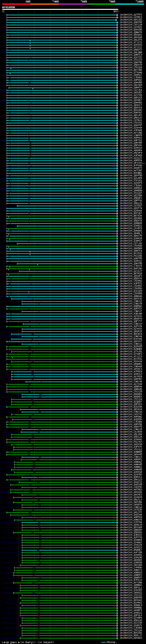Select the UniRef100_A9P9U0 label
Viewport: 146px width, 644px height.
click(x=131, y=80)
